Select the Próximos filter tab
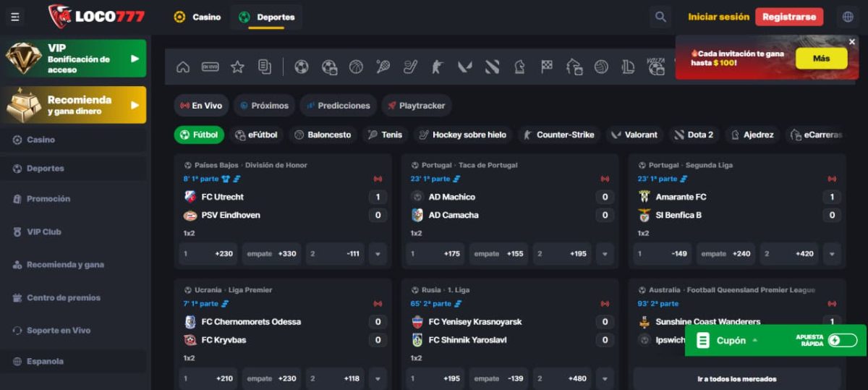The image size is (868, 390). coord(264,106)
